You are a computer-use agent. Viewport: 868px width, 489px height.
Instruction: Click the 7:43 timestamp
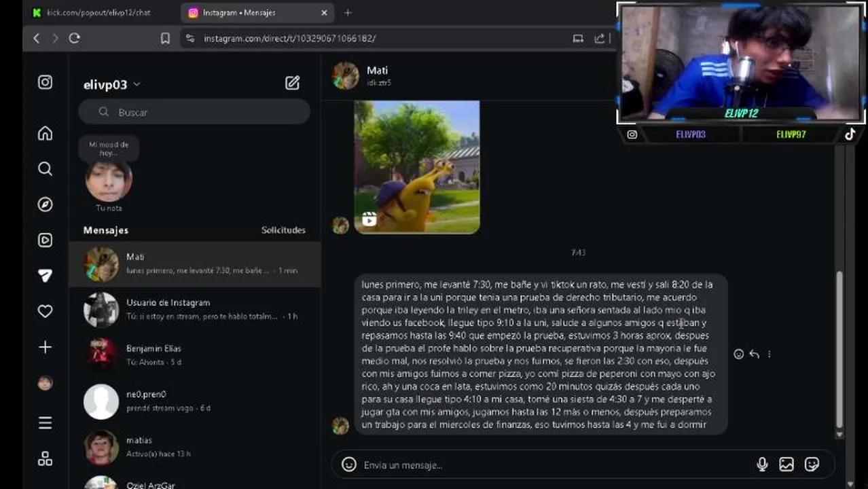[x=578, y=253]
